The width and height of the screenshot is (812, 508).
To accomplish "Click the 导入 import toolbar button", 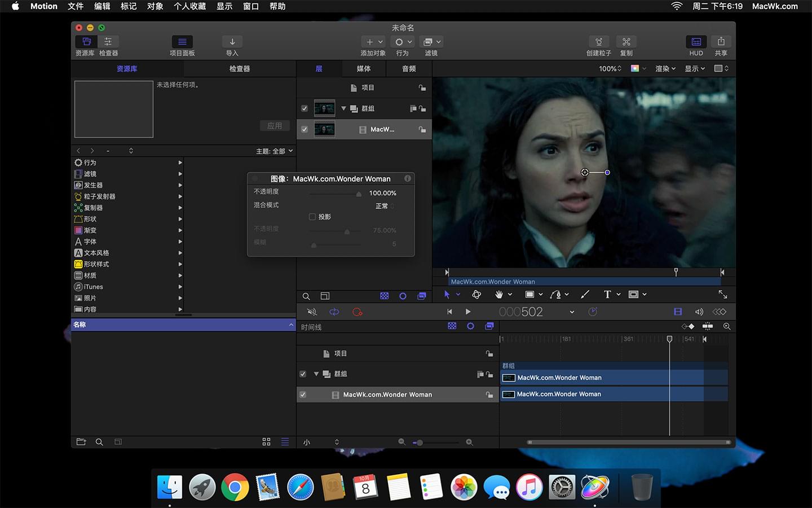I will [232, 42].
